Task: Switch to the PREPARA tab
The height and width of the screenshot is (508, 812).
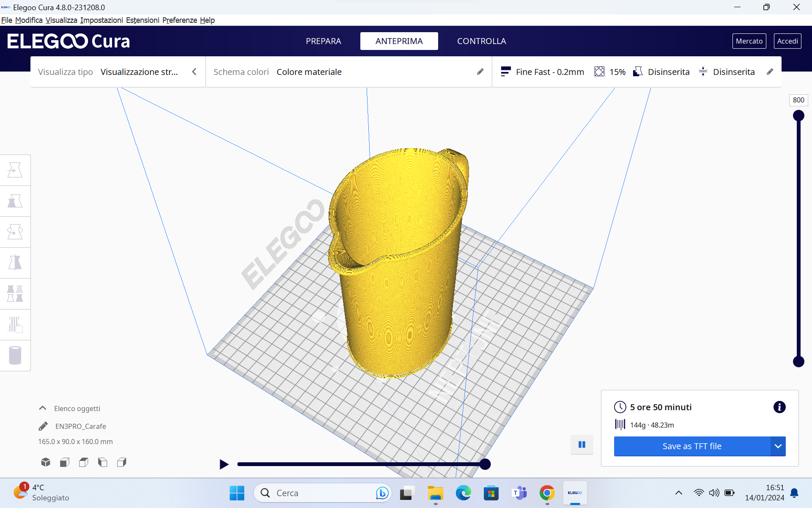Action: click(x=323, y=41)
